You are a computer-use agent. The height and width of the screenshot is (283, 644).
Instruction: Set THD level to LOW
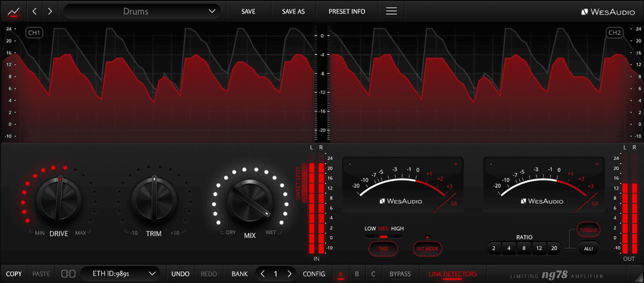click(x=370, y=229)
